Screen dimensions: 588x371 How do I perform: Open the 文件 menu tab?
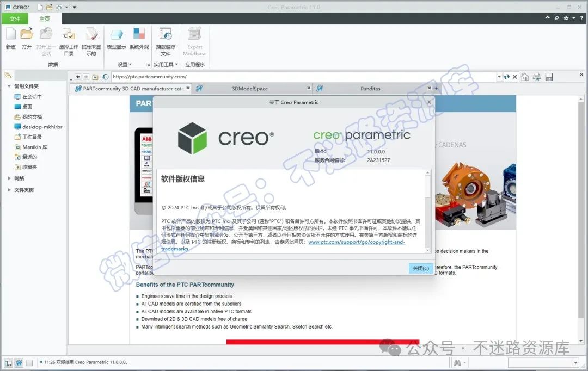tap(15, 18)
